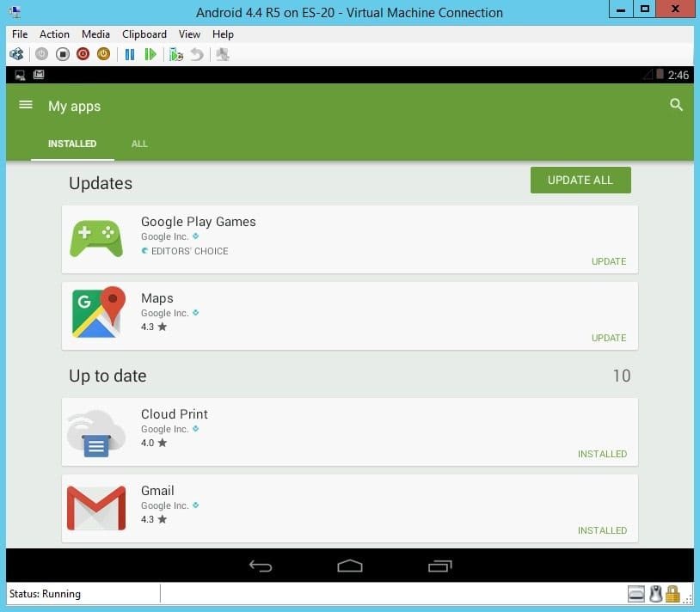Create a checkpoint with the toolbar icon
700x612 pixels.
176,54
